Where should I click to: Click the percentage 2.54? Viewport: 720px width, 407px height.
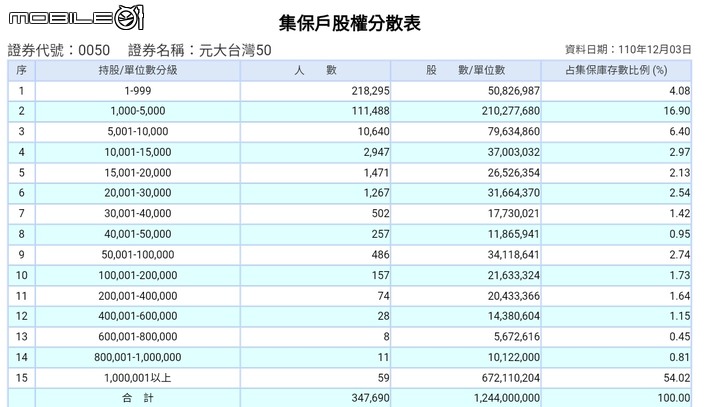[680, 193]
